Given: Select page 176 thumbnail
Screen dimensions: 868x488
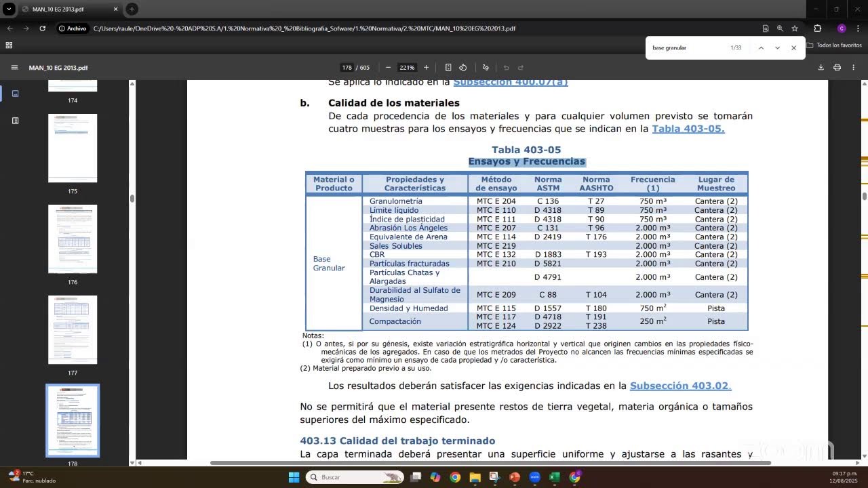Looking at the screenshot, I should coord(73,239).
